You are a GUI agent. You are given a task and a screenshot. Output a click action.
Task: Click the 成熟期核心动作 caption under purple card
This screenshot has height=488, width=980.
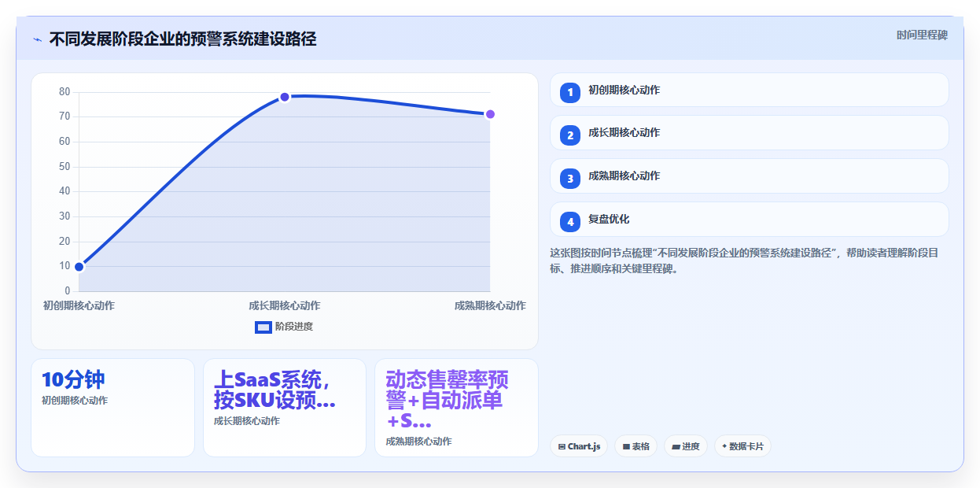(x=418, y=442)
